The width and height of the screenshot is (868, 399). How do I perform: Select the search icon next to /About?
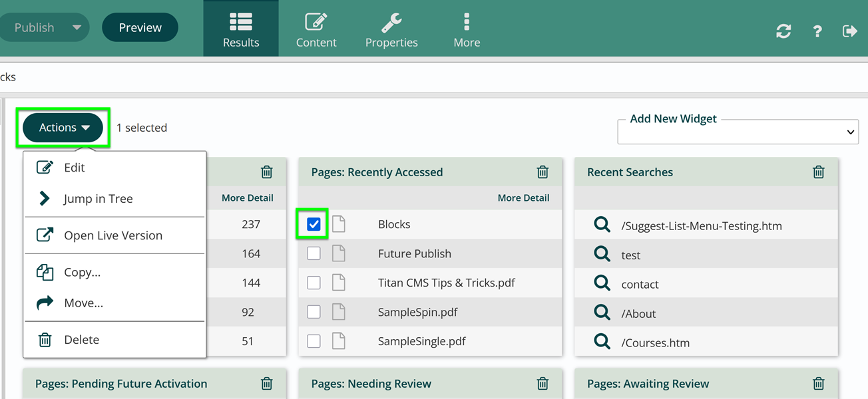tap(602, 313)
